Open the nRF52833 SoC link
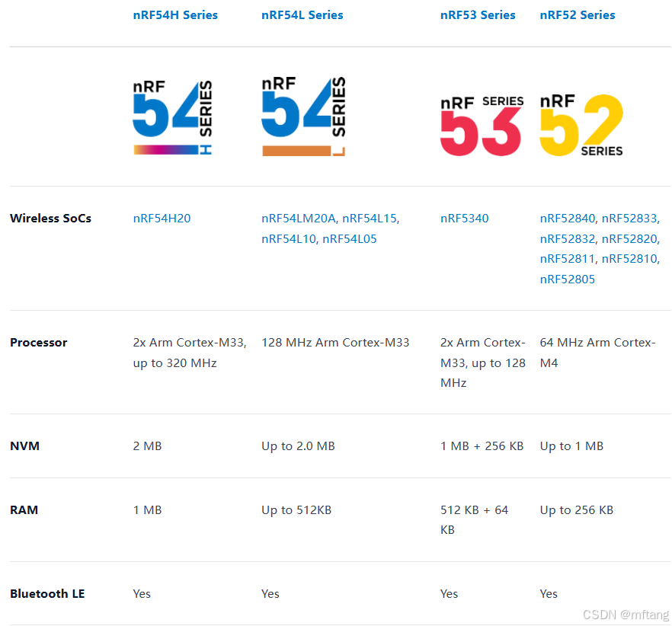The image size is (672, 626). click(629, 219)
